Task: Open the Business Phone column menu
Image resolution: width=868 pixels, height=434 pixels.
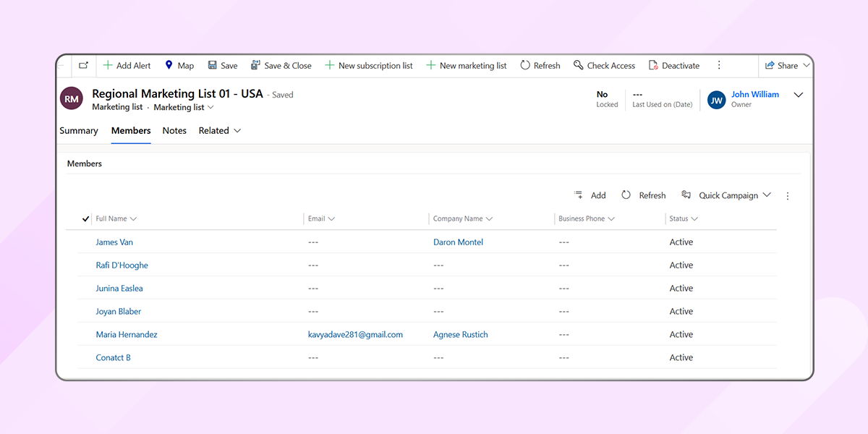Action: coord(587,218)
